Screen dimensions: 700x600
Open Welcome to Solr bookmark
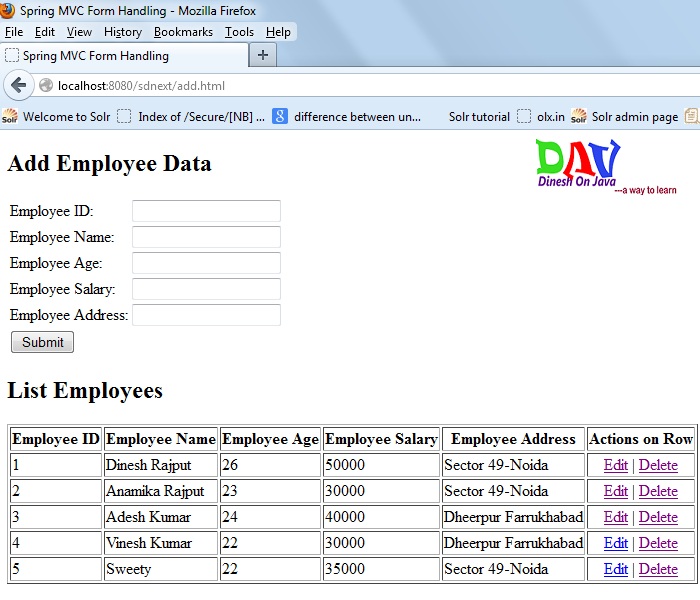click(x=56, y=117)
